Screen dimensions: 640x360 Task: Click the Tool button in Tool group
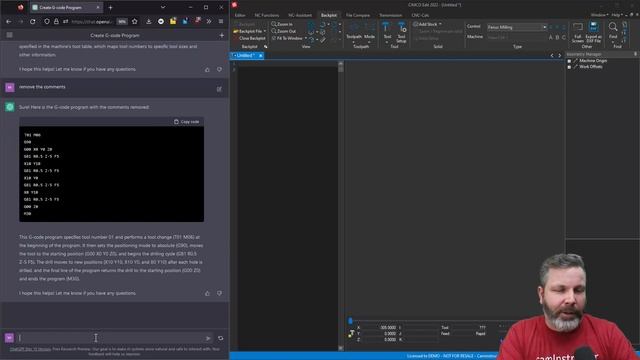(x=387, y=33)
